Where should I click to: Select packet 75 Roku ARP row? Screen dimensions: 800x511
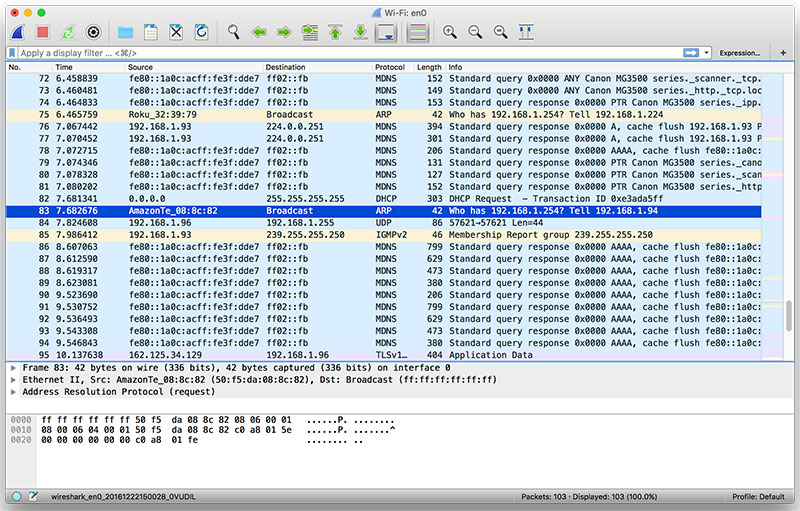[384, 115]
